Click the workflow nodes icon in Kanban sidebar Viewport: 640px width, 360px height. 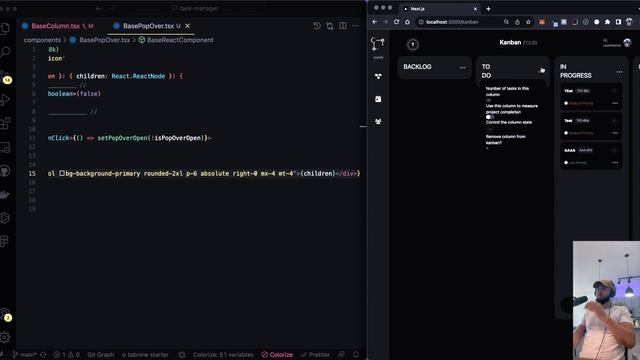(378, 76)
